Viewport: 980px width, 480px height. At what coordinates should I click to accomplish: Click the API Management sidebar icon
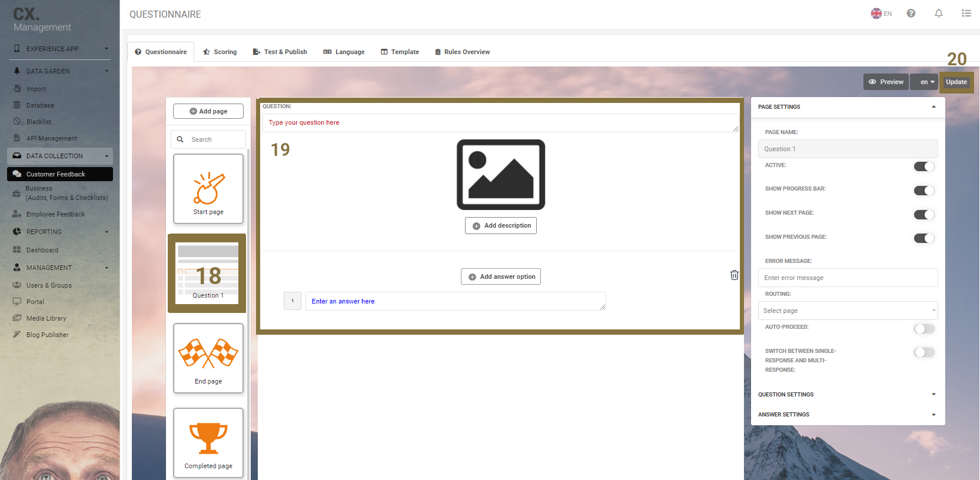tap(17, 138)
